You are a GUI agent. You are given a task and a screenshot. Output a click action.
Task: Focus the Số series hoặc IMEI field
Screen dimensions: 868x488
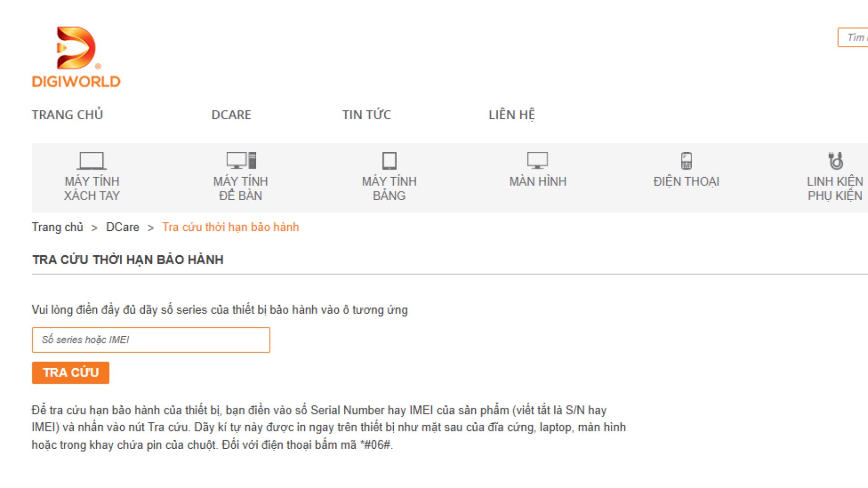(151, 340)
